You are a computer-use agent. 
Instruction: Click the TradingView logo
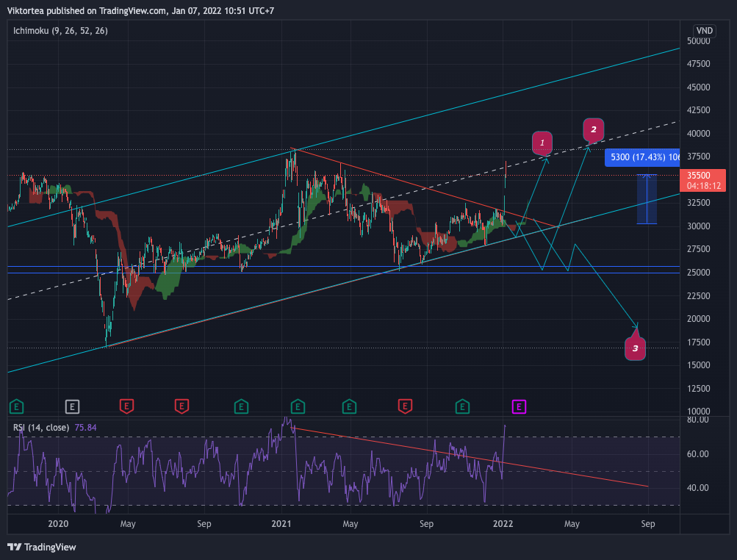tap(41, 547)
